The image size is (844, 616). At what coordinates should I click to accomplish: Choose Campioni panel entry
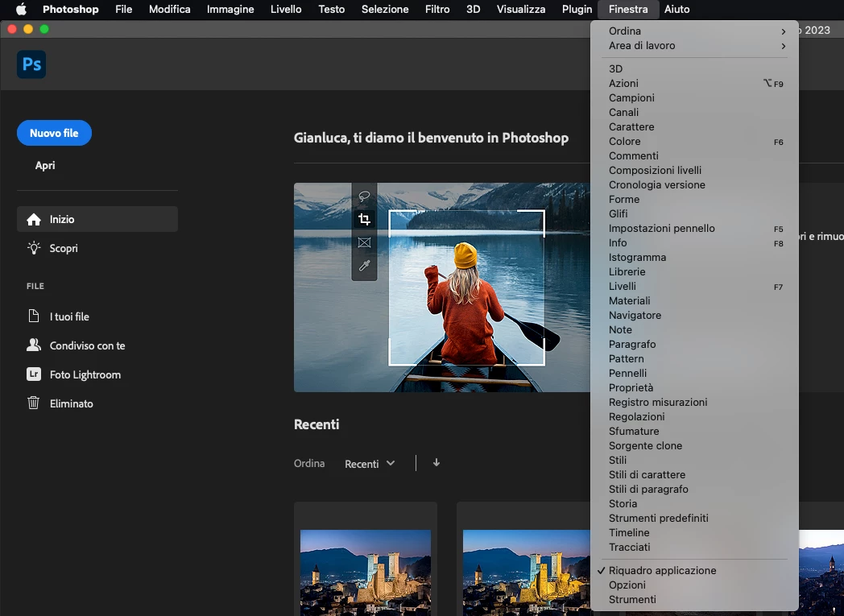click(x=694, y=98)
